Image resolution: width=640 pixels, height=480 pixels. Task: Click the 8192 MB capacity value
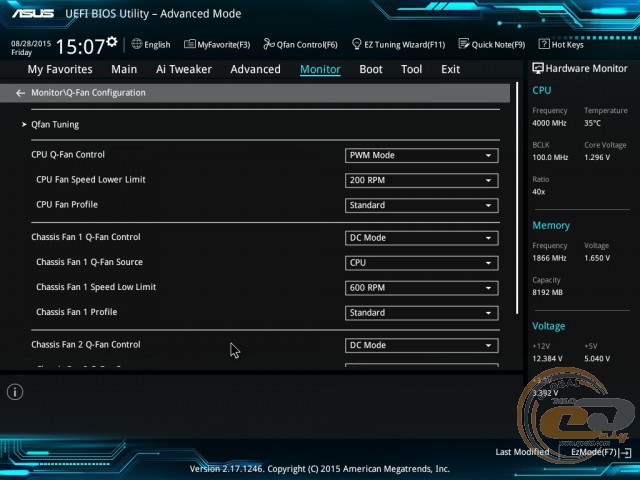click(x=547, y=293)
